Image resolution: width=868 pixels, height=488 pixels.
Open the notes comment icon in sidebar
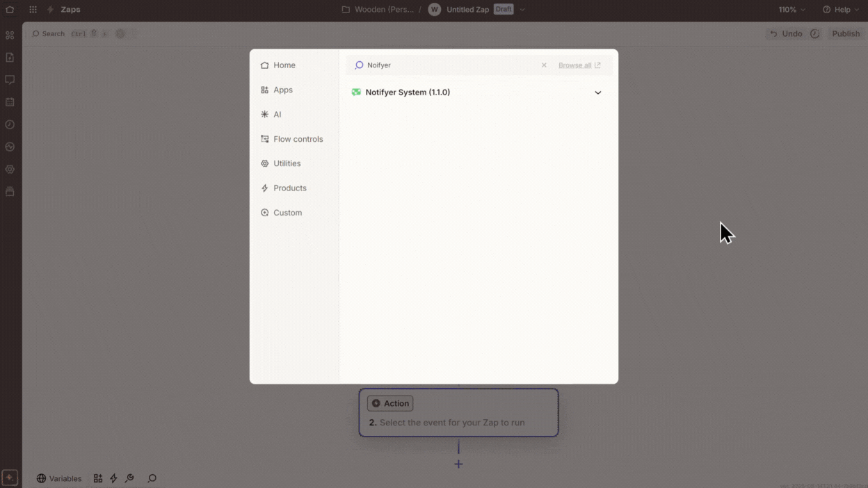tap(10, 80)
